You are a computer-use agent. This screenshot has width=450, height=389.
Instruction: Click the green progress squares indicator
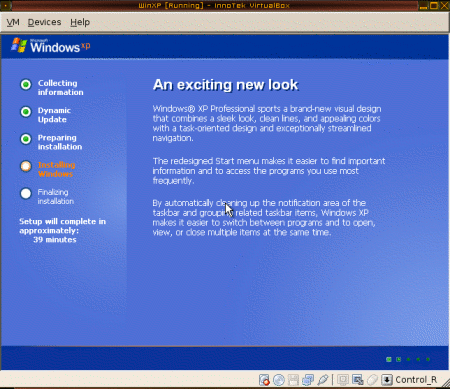(x=408, y=359)
